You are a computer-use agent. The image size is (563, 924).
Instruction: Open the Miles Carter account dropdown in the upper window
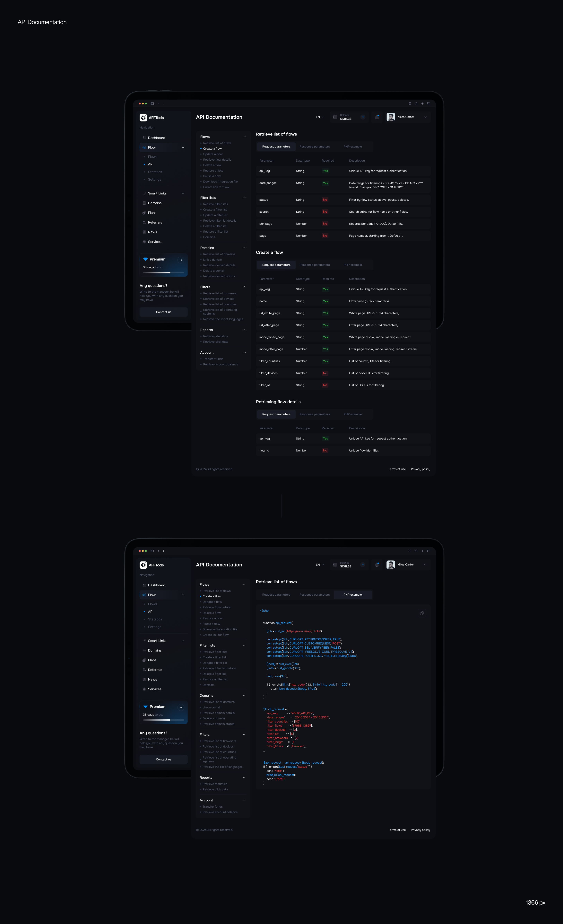(x=425, y=117)
